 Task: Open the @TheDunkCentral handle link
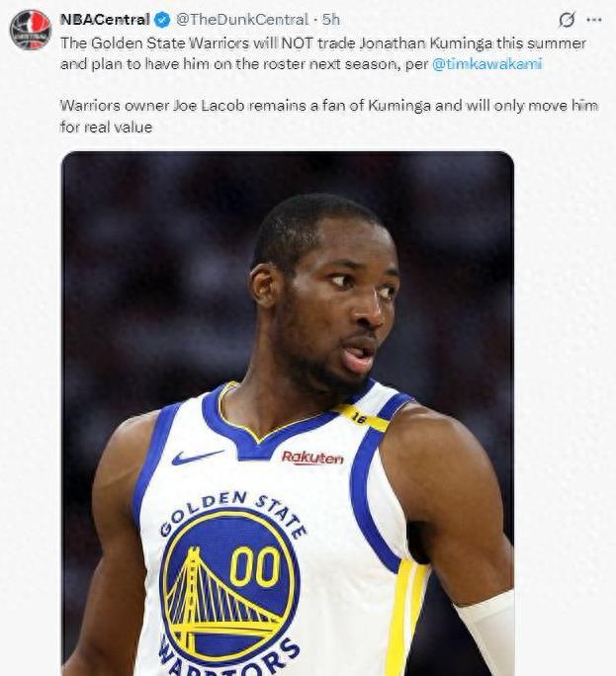coord(242,20)
